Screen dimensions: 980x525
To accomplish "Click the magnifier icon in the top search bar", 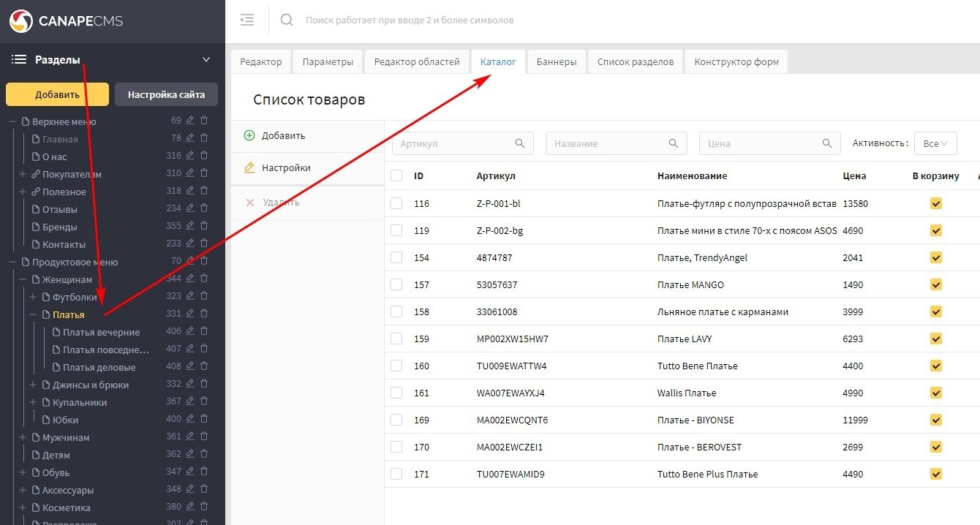I will click(x=287, y=20).
